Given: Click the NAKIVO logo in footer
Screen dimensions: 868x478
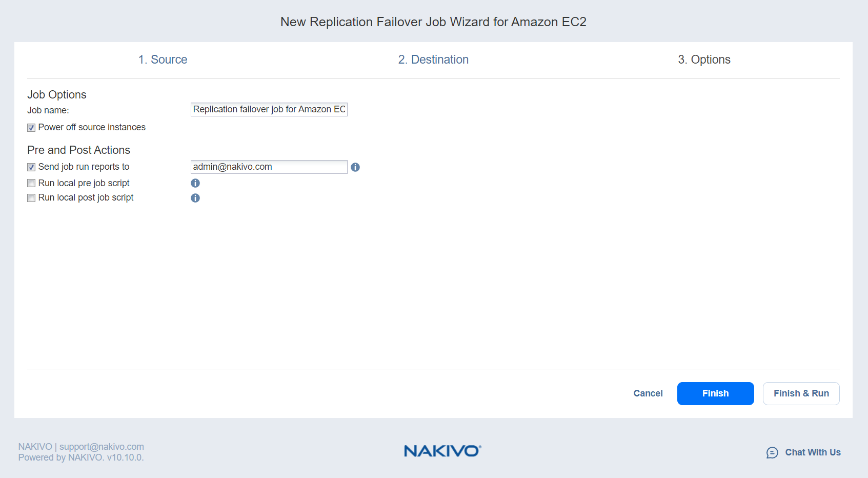Looking at the screenshot, I should pos(442,451).
